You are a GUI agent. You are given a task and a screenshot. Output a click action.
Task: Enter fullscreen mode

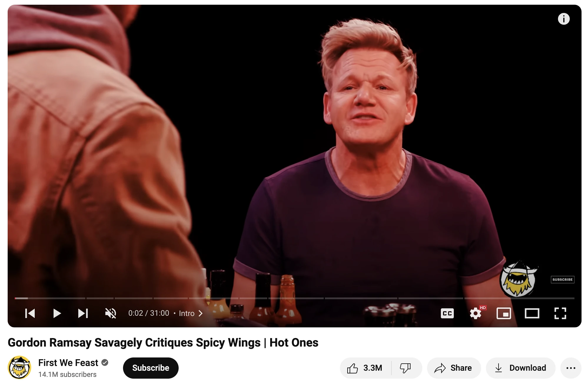tap(560, 313)
